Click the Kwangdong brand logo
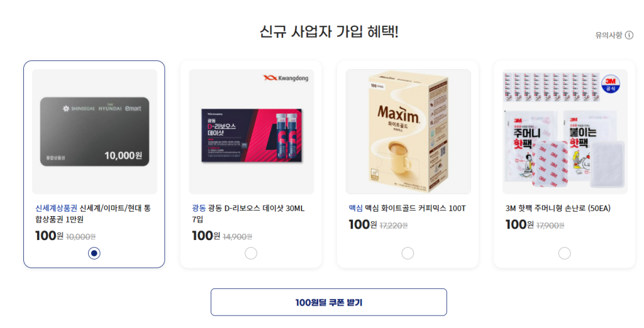Image resolution: width=644 pixels, height=328 pixels. point(286,78)
